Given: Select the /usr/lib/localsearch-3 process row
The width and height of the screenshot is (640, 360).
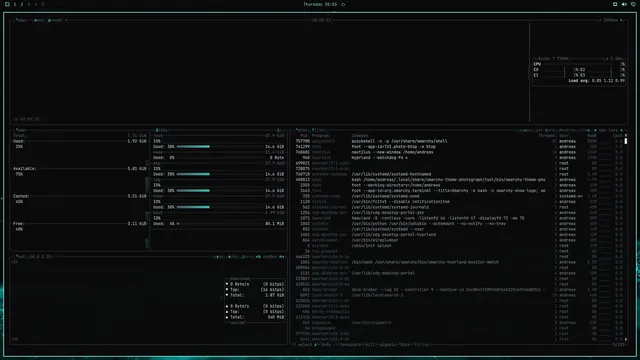Looking at the screenshot, I should 459,295.
